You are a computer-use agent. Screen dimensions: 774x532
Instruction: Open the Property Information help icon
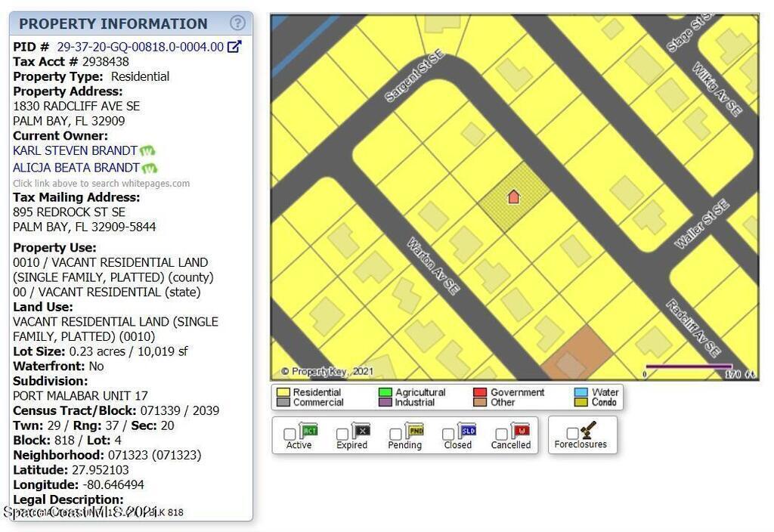pyautogui.click(x=237, y=23)
